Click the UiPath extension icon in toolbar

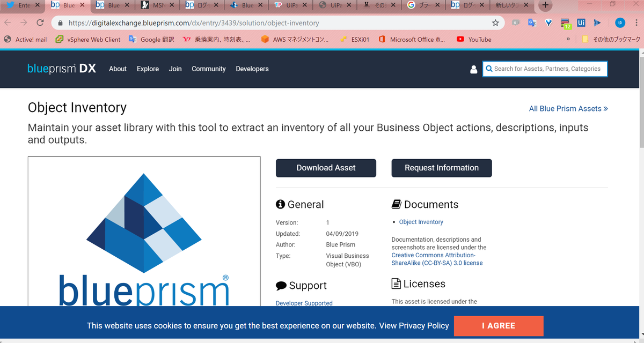click(581, 23)
